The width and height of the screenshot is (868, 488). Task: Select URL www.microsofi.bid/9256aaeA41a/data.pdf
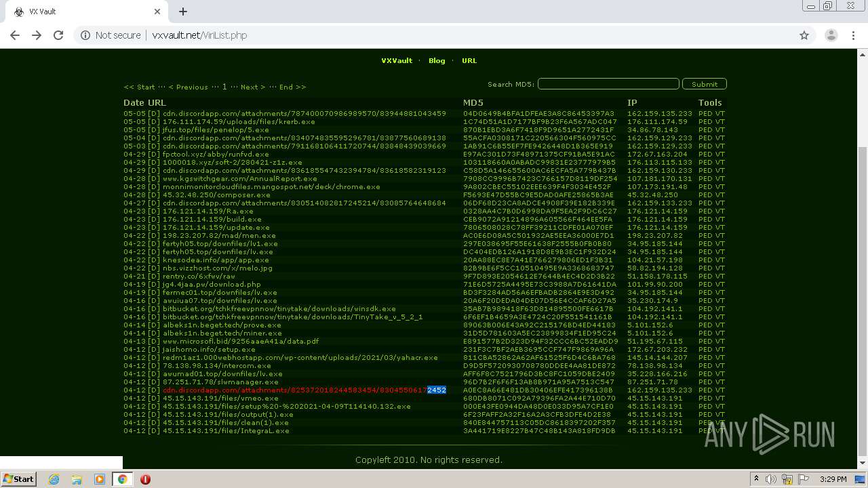[x=241, y=341]
